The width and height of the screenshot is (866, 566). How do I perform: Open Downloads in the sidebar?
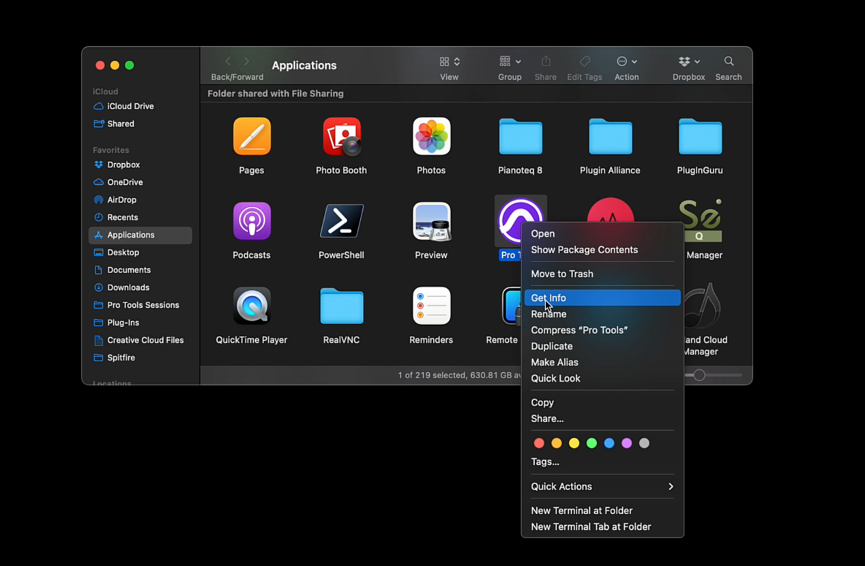(x=140, y=288)
